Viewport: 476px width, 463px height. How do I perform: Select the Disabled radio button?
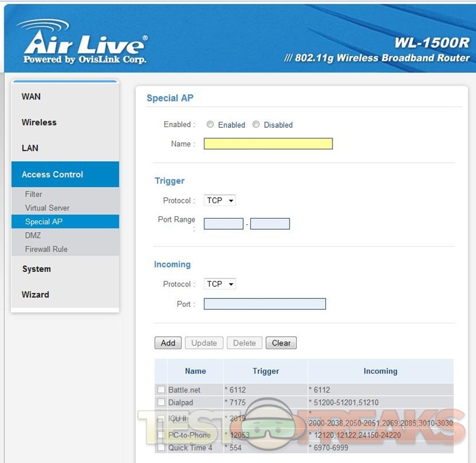point(256,125)
